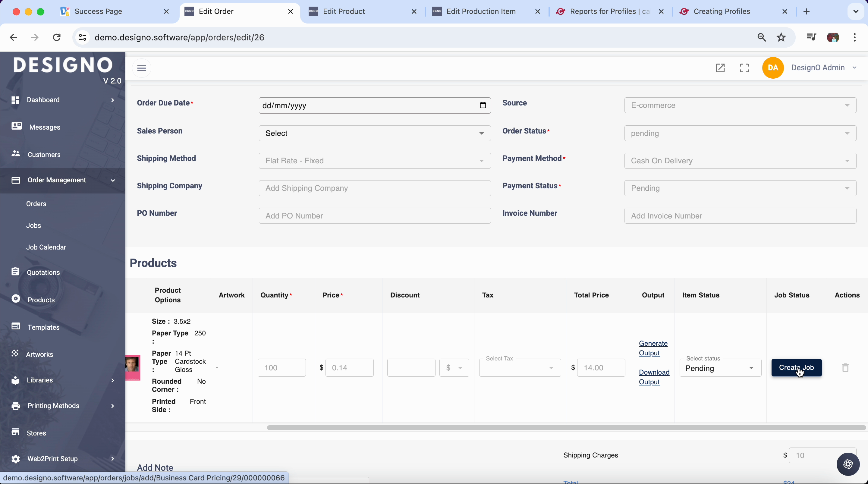
Task: Click the horizontal scrollbar under products table
Action: (x=566, y=428)
